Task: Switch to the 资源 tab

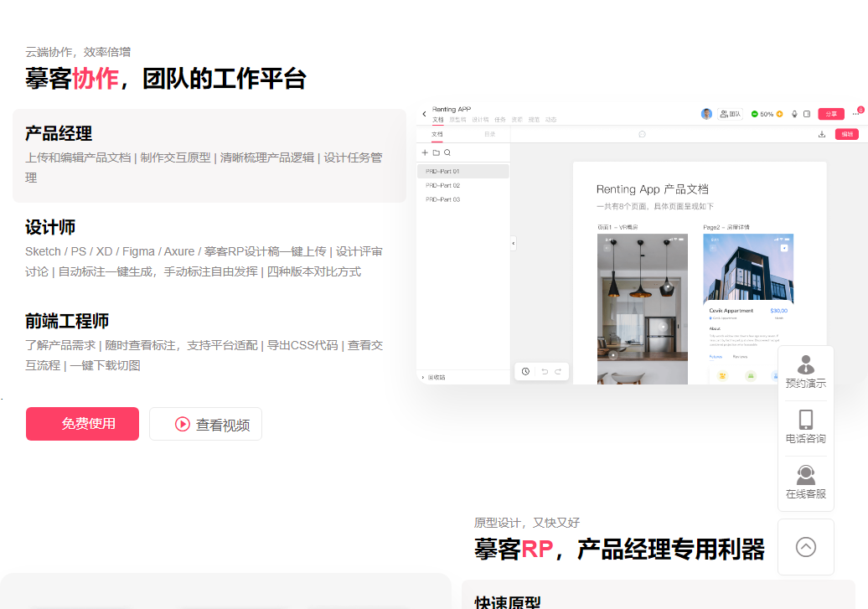Action: (516, 120)
